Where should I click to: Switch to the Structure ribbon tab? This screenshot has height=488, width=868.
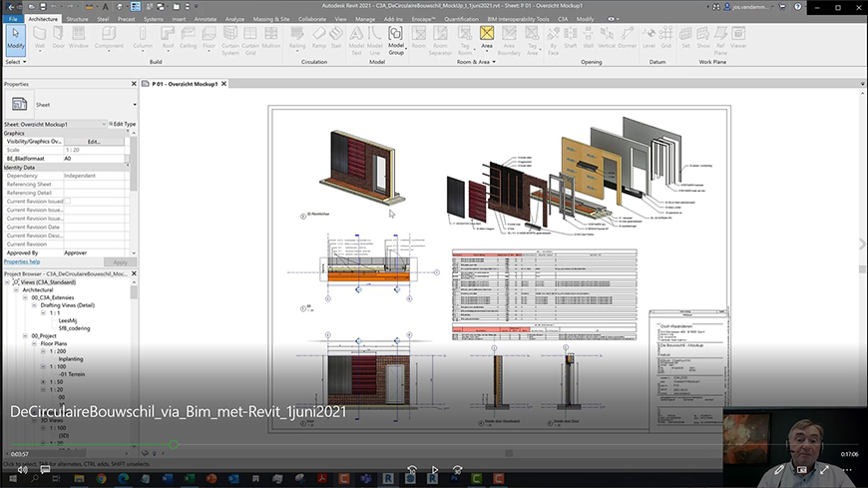(77, 19)
